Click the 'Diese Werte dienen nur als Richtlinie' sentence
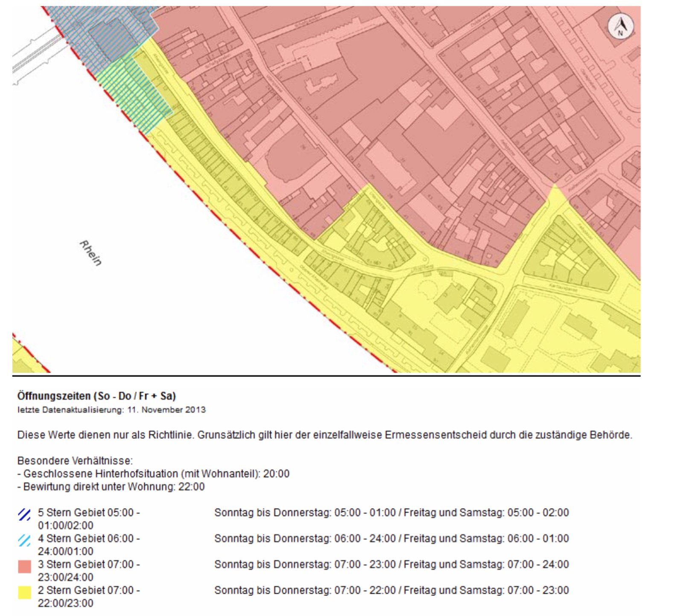Image resolution: width=678 pixels, height=616 pixels. click(324, 435)
